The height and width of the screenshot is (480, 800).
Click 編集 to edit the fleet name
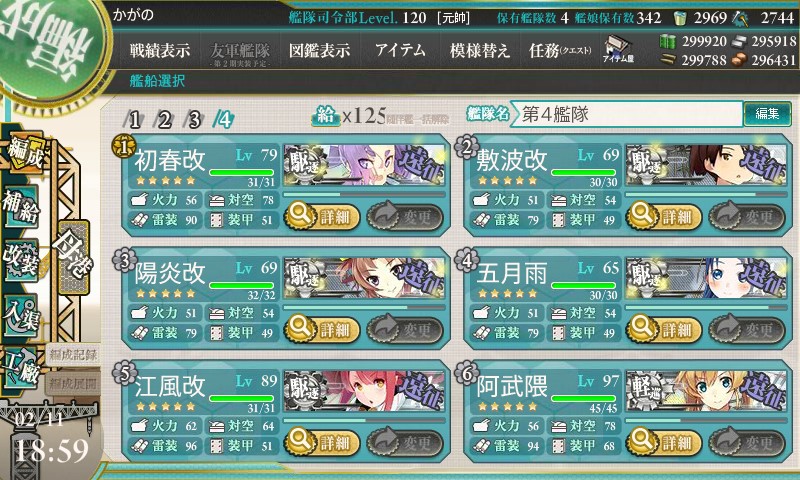pos(767,113)
